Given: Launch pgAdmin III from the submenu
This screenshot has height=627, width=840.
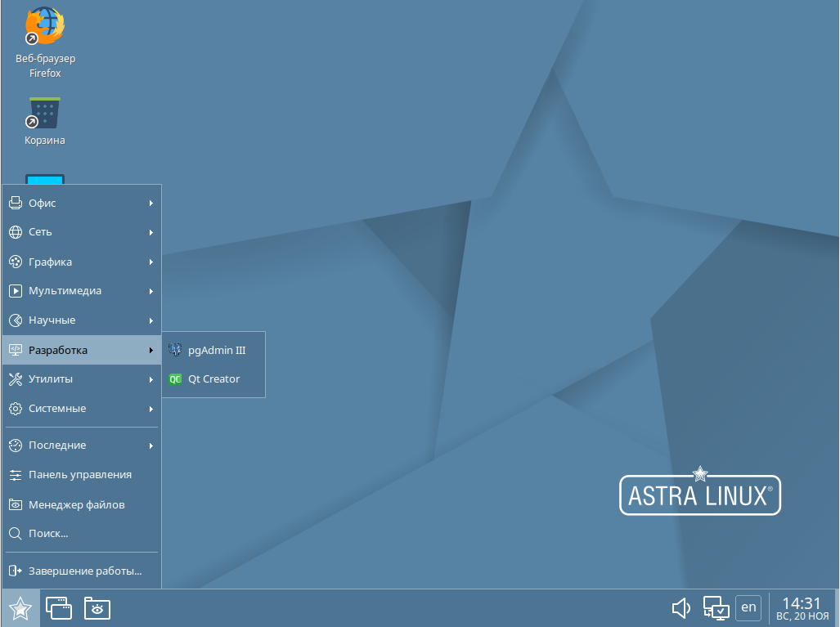Looking at the screenshot, I should click(x=213, y=350).
